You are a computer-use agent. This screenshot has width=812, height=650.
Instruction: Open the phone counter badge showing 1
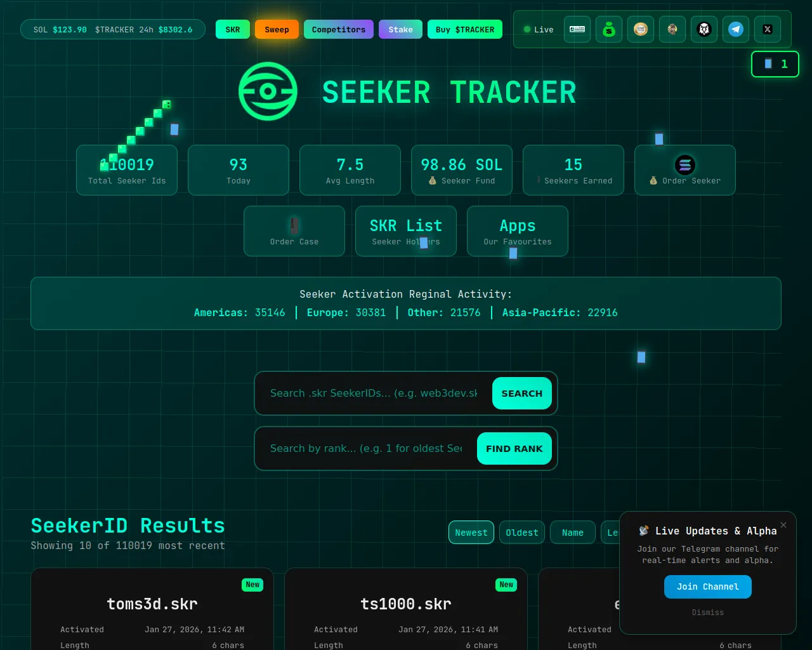(x=775, y=64)
